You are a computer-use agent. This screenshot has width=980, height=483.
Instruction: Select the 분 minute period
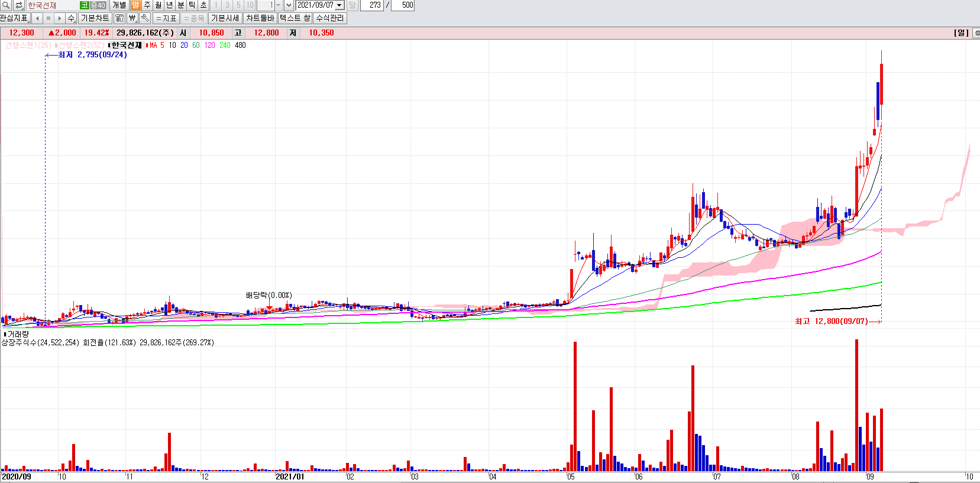click(x=181, y=5)
